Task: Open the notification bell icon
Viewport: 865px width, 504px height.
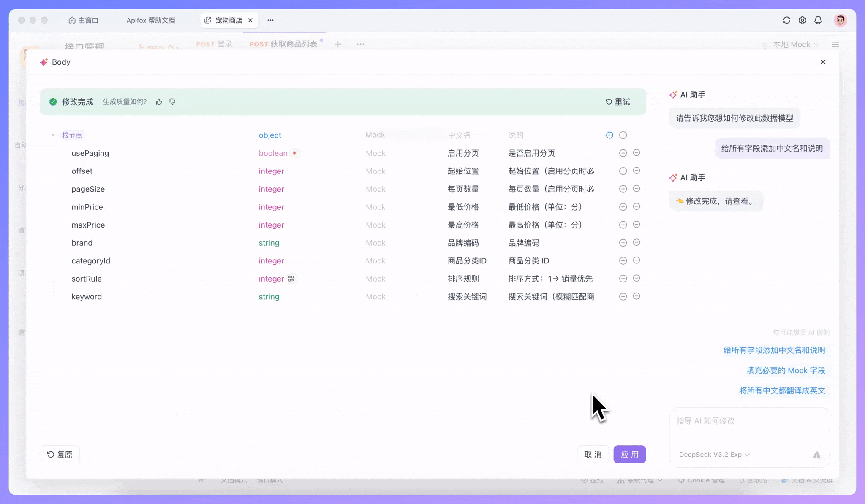Action: (x=818, y=20)
